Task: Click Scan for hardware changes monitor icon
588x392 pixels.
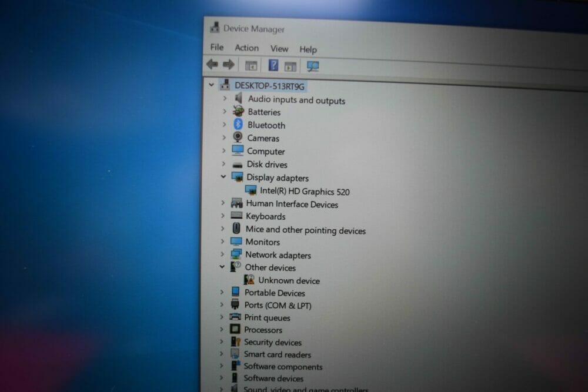Action: (312, 66)
